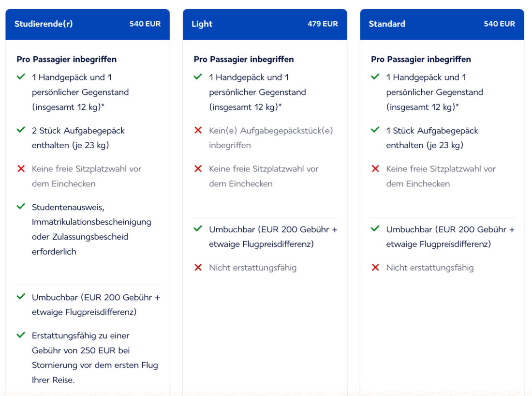This screenshot has height=396, width=532.
Task: Select the Standard fare header
Action: point(387,24)
